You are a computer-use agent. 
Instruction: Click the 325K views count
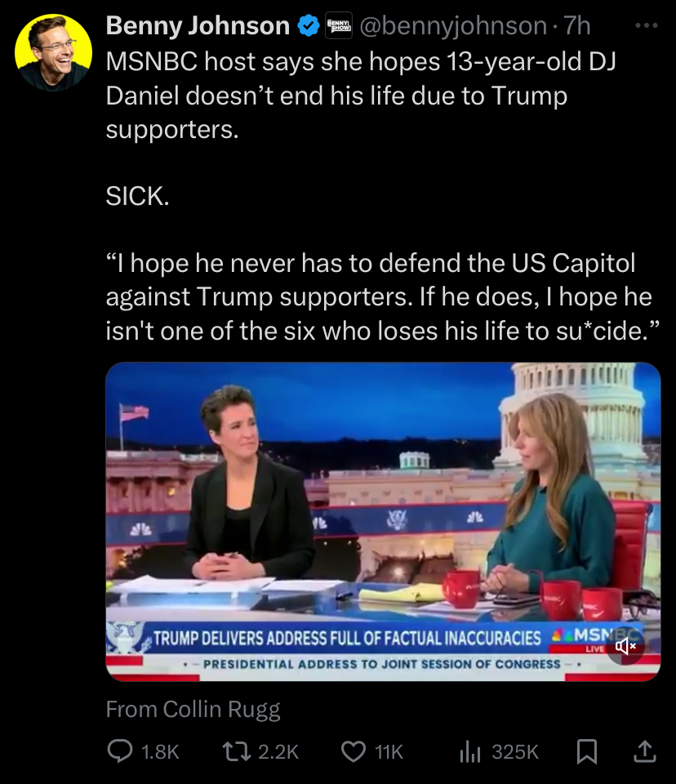point(515,752)
